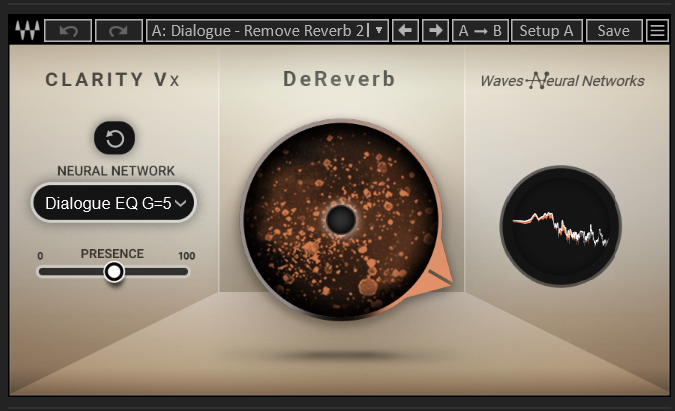Copy setup A to B
Viewport: 675px width, 411px height.
pos(480,31)
